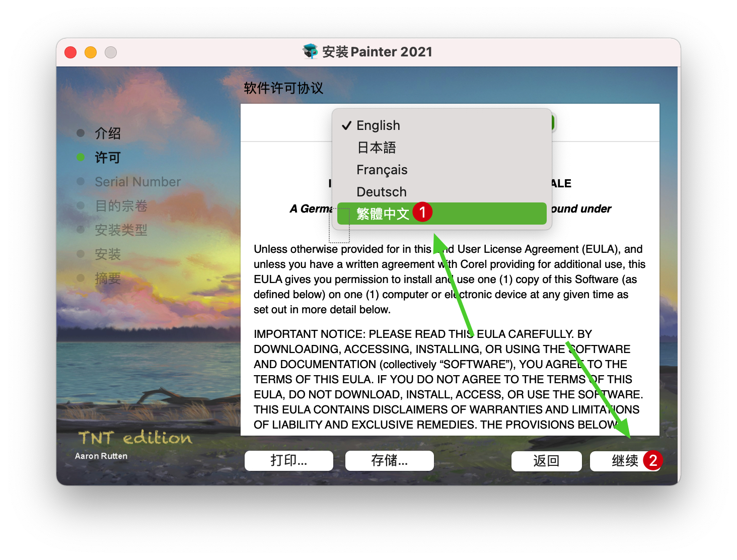737x560 pixels.
Task: Close the installer with the red button
Action: (70, 52)
